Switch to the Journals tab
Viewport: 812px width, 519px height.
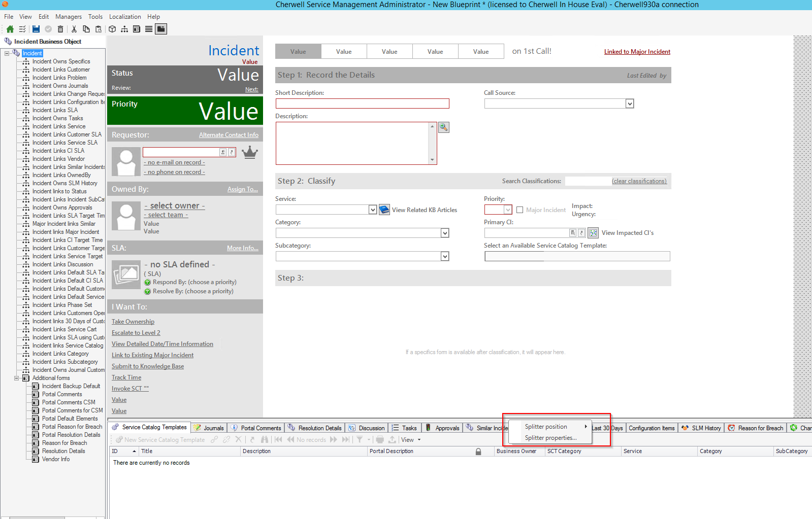pos(209,428)
